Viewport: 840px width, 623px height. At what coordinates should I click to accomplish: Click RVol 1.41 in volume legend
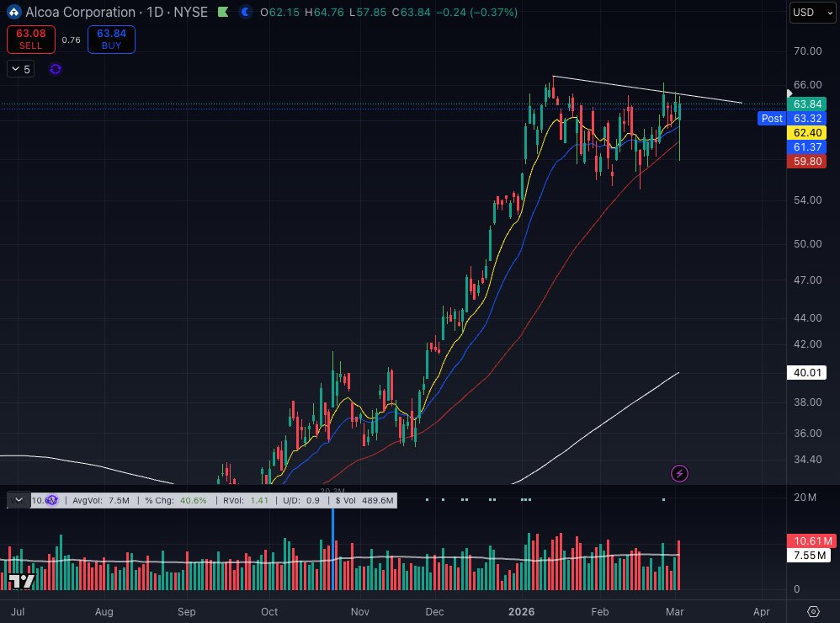tap(246, 500)
